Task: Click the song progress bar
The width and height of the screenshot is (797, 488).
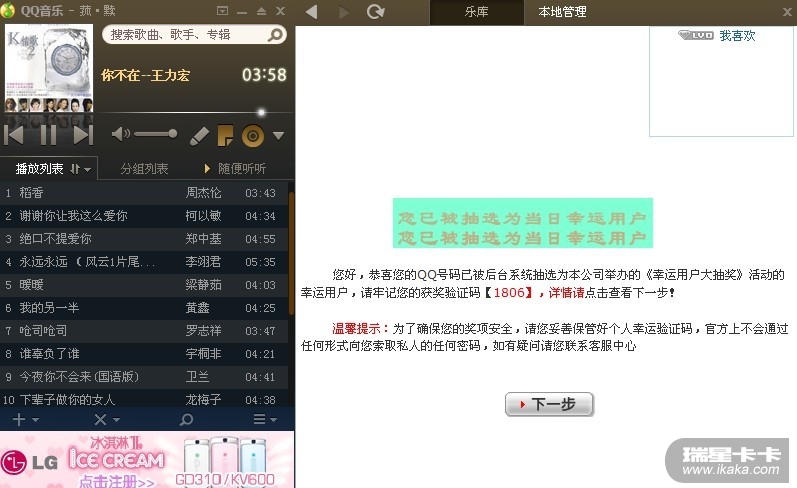Action: pos(193,112)
